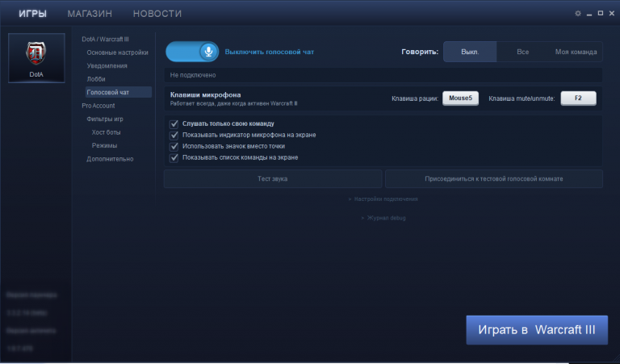Select DotA / Warcraft III heading
Screen dimensions: 620x364
pyautogui.click(x=105, y=39)
